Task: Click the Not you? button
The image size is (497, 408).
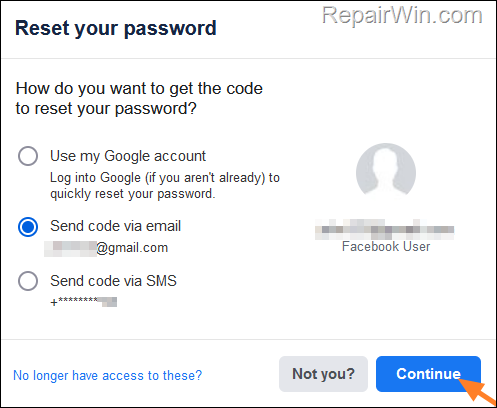Action: [323, 374]
